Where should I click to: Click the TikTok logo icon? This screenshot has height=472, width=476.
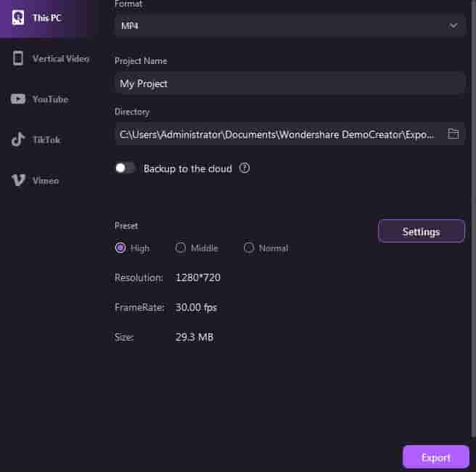pos(18,139)
